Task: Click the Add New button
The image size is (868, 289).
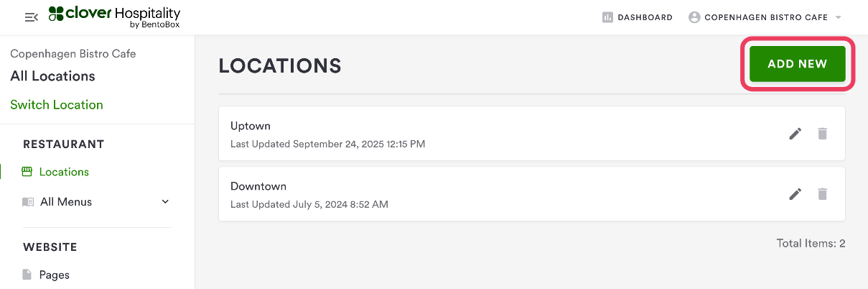Action: pos(797,64)
